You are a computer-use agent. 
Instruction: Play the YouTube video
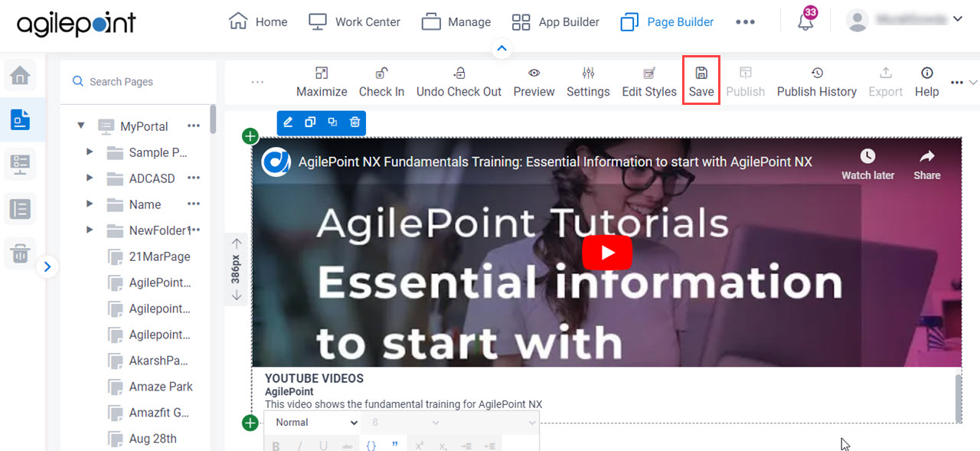(x=607, y=253)
